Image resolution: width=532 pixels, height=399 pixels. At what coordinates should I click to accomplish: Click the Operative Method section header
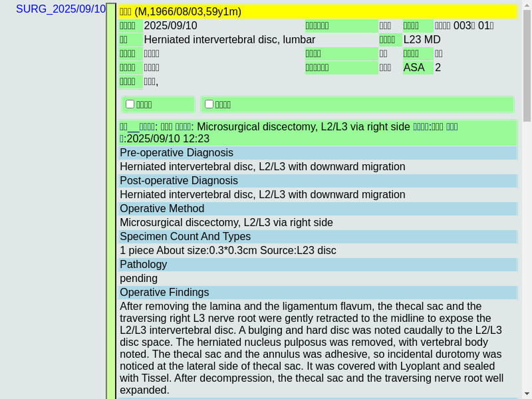tap(318, 209)
